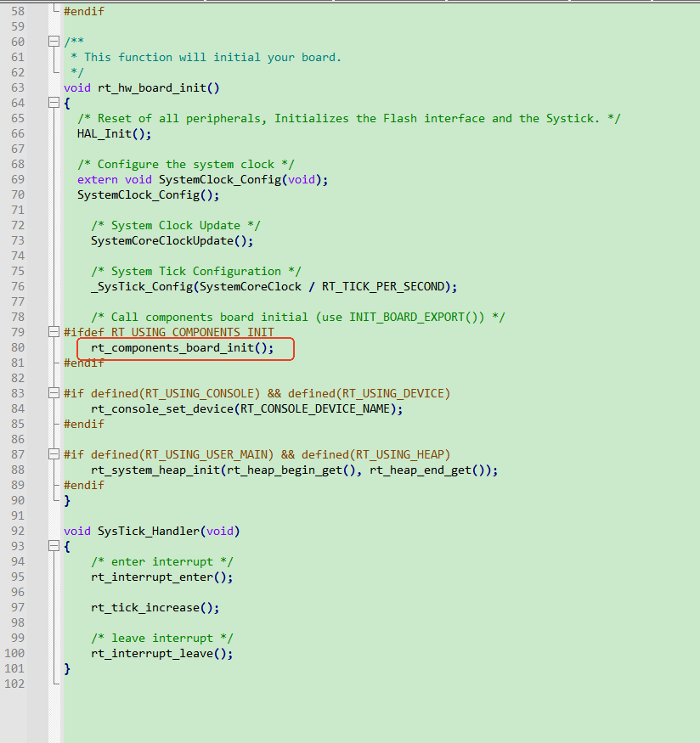Collapse the RT_USING_CONSOLE #if fold at line 83
This screenshot has width=700, height=743.
(54, 393)
